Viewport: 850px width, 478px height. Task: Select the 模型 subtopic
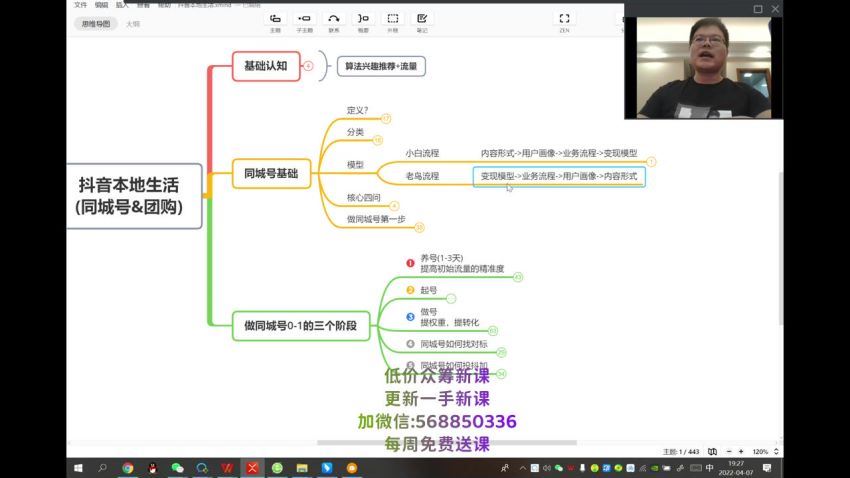355,165
